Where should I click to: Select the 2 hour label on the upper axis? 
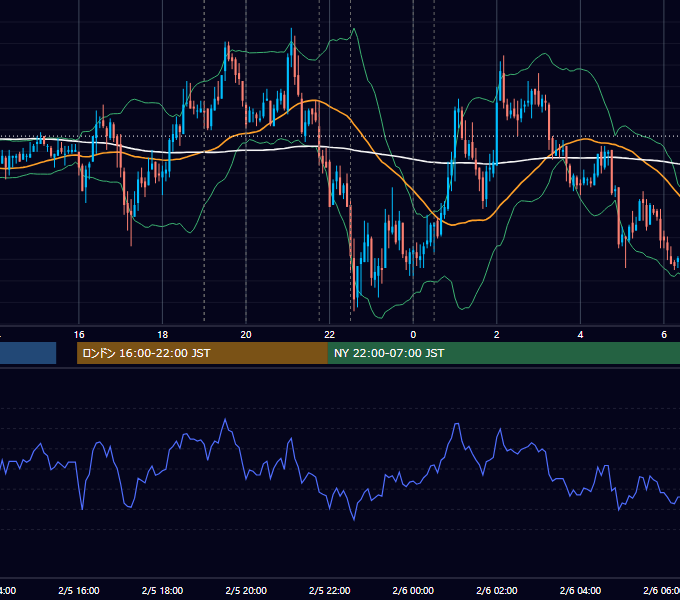tap(497, 335)
